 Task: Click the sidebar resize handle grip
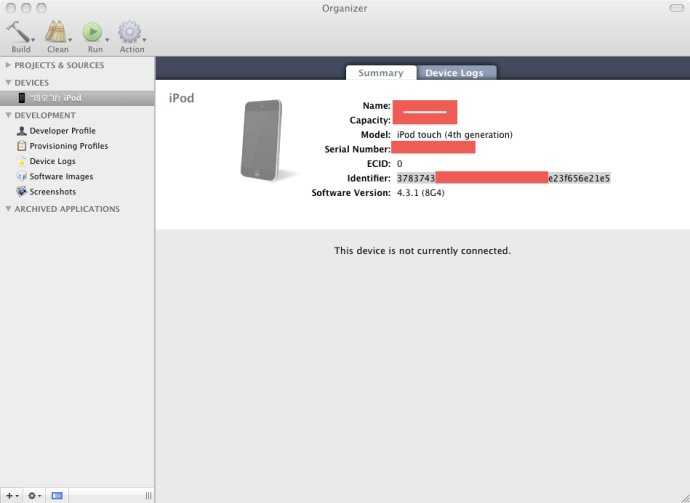coord(148,496)
